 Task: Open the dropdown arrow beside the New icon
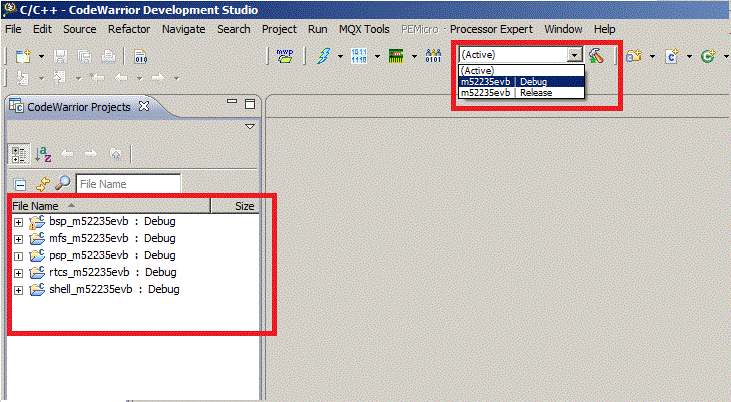[x=41, y=57]
